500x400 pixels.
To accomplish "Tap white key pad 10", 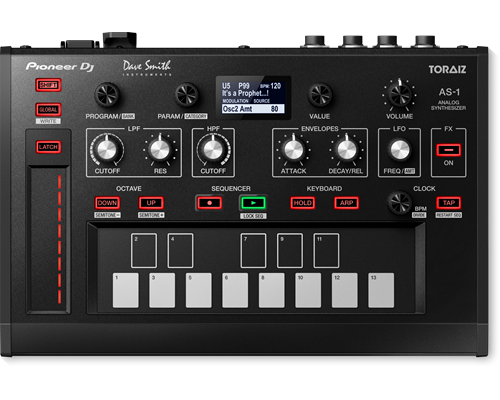I will (308, 290).
